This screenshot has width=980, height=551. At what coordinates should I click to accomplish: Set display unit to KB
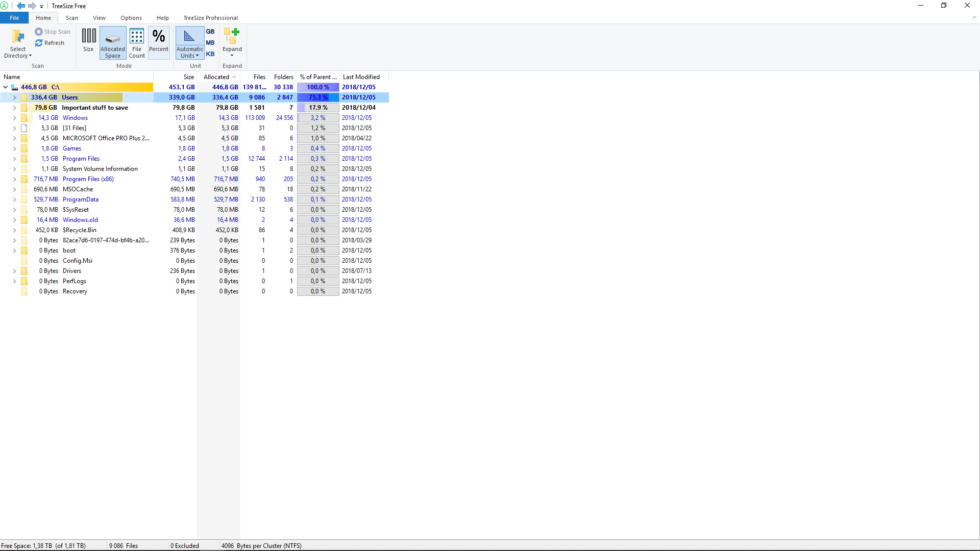[x=210, y=54]
